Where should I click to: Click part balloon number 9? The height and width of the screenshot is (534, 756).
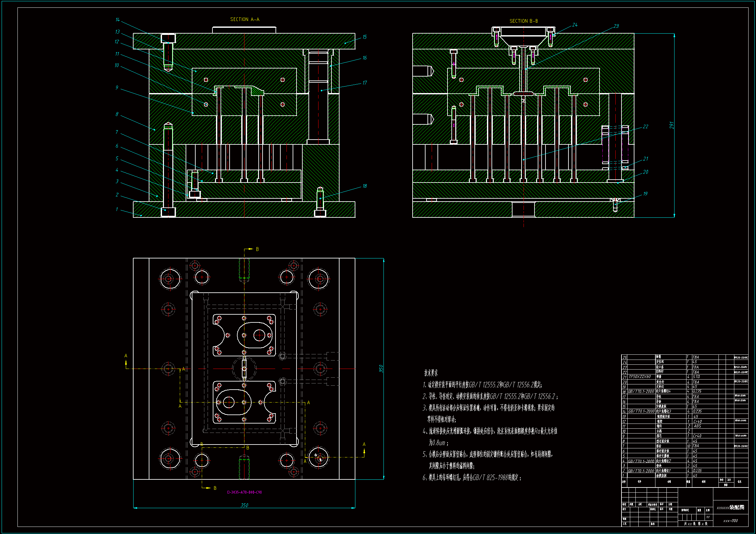click(116, 88)
